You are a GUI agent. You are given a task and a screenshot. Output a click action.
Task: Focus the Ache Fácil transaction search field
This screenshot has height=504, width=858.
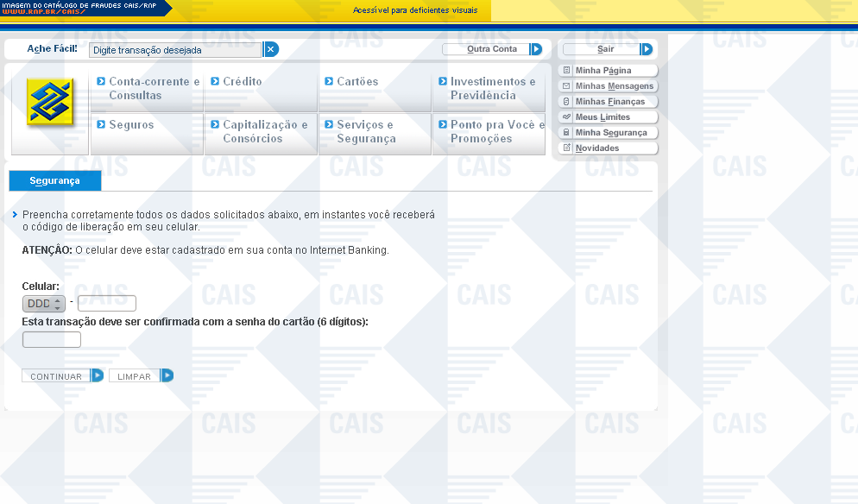pos(175,50)
